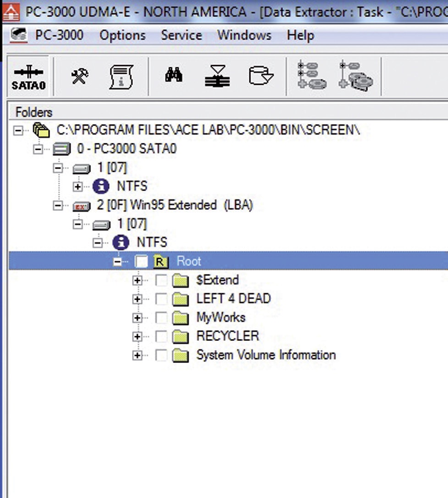Collapse the C:\PROGRAM FILES task root node

(x=18, y=130)
